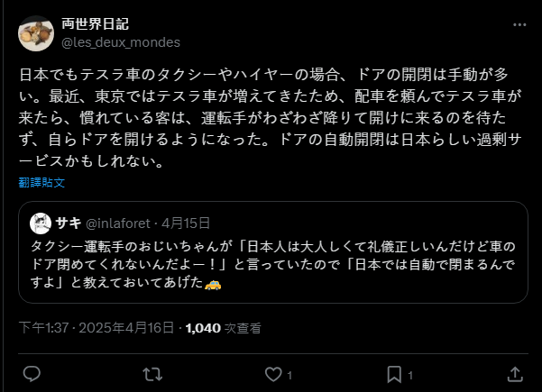Click the share upload icon

click(515, 373)
